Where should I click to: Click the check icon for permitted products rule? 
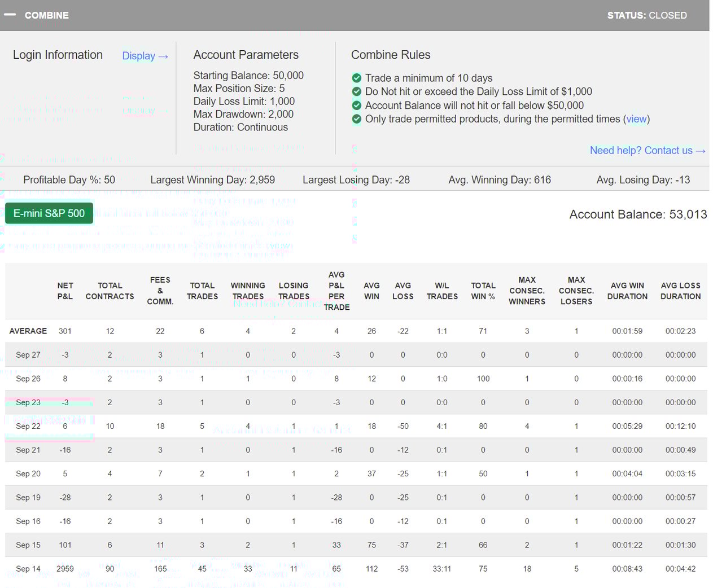tap(356, 119)
